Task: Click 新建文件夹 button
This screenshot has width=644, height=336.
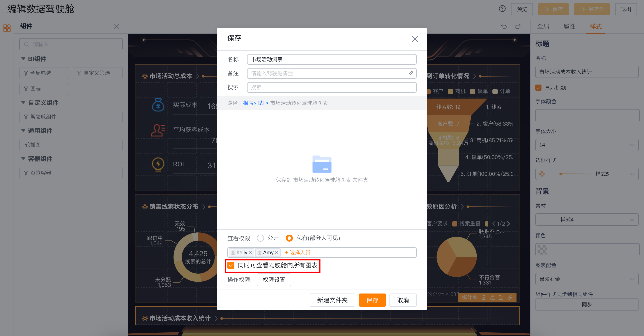Action: (332, 300)
